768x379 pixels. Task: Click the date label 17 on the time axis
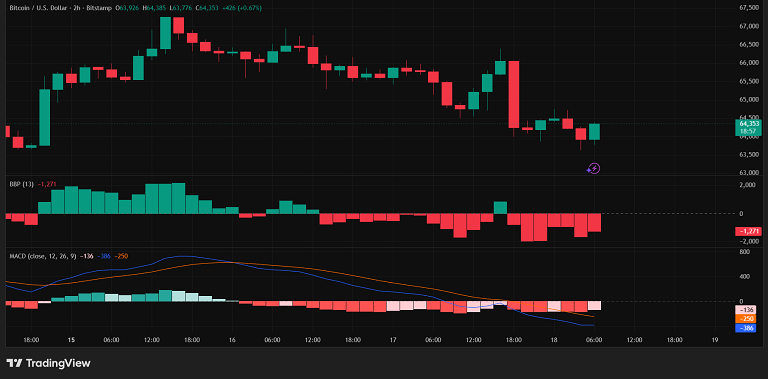(393, 340)
